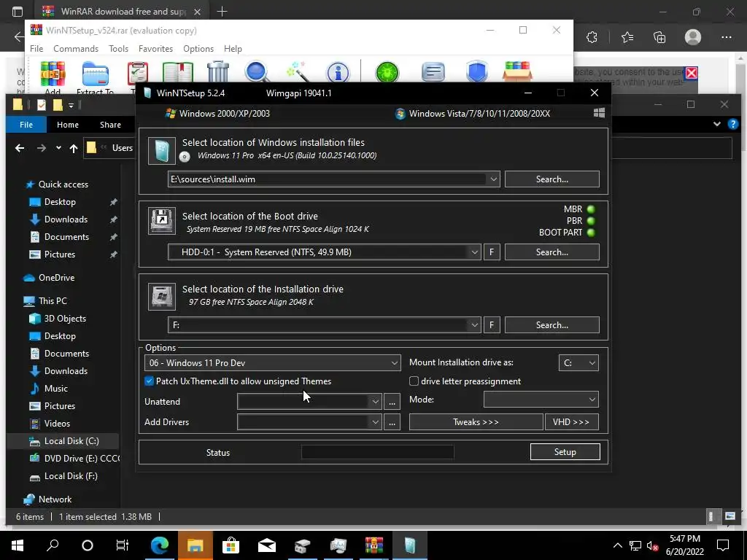
Task: Click Search button for Boot drive
Action: point(552,252)
